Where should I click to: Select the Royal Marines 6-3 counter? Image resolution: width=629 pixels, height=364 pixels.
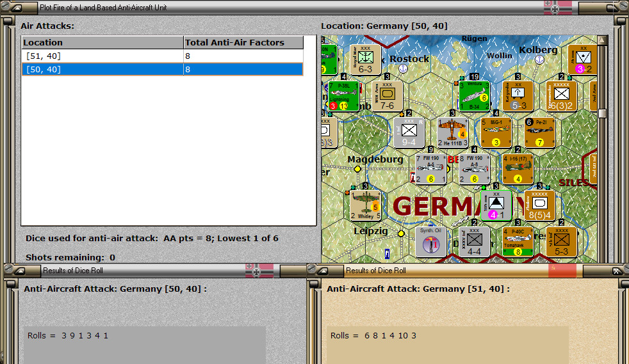tap(365, 59)
